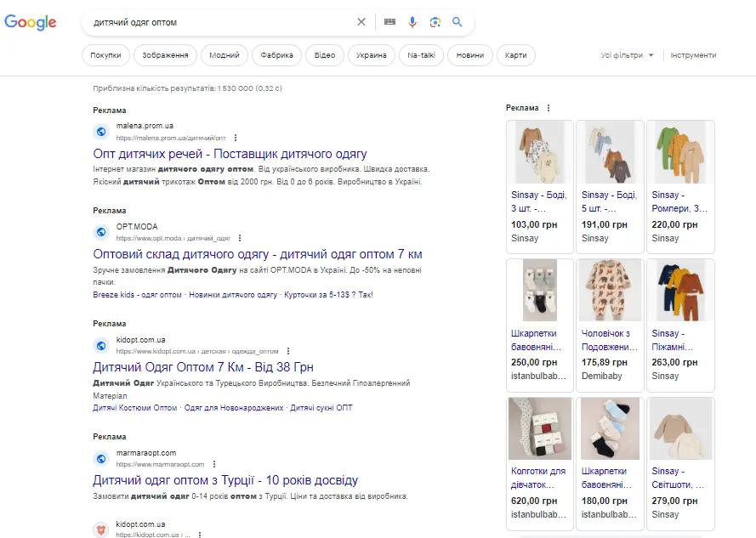Click 'Sinsay - Ромпери, 3...' product title

tap(679, 201)
